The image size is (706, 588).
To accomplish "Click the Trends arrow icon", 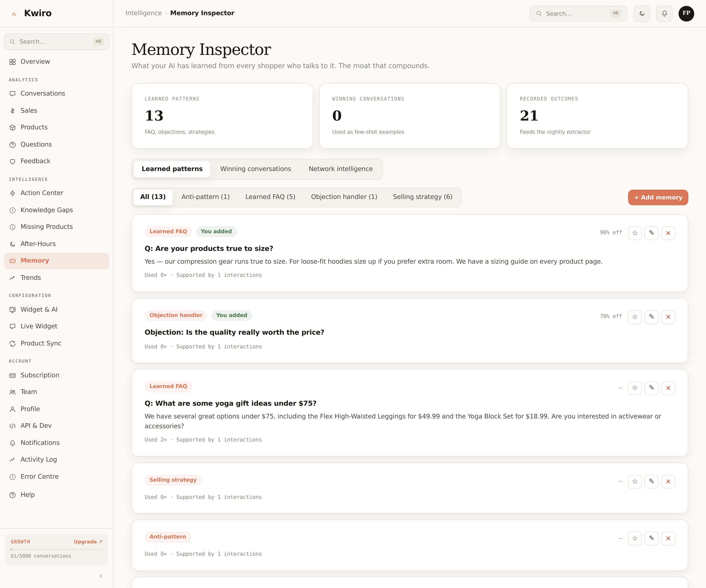I will point(13,278).
